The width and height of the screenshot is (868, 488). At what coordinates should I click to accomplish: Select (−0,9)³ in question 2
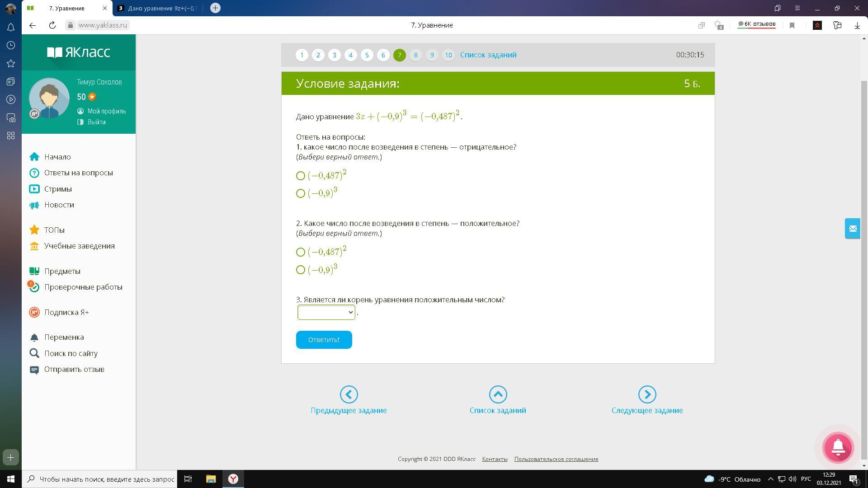coord(301,270)
